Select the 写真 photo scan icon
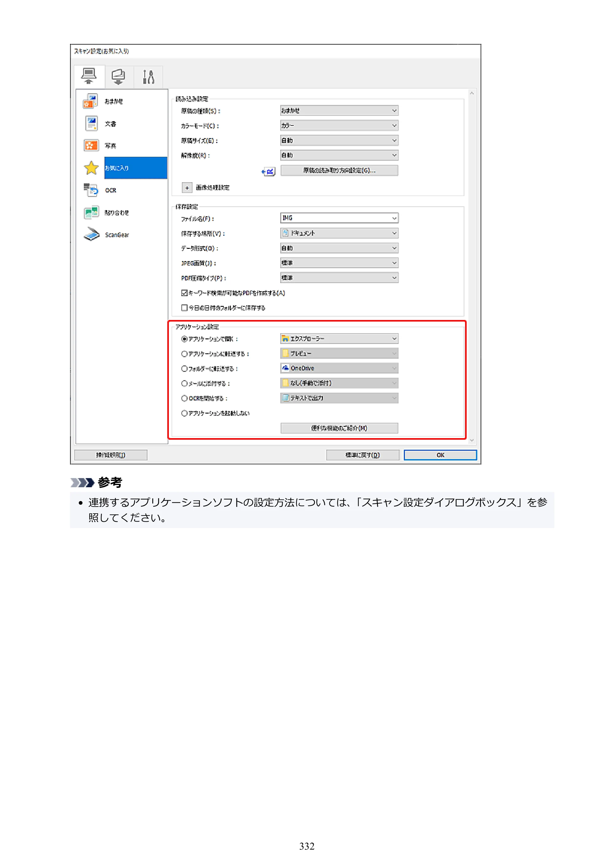Screen dimensions: 614x868 91,145
